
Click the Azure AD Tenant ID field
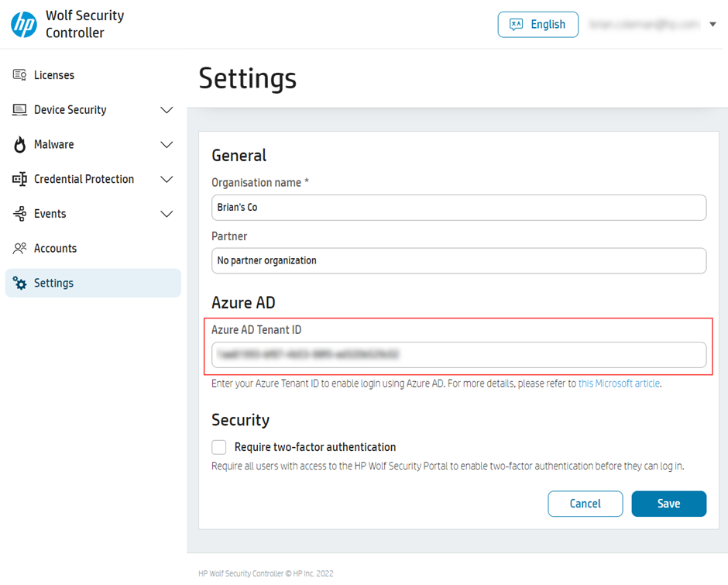click(x=458, y=356)
